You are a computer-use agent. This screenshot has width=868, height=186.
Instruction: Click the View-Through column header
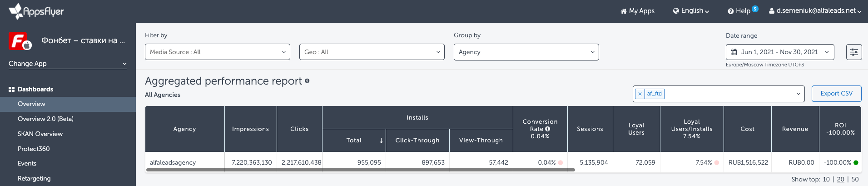pos(481,141)
